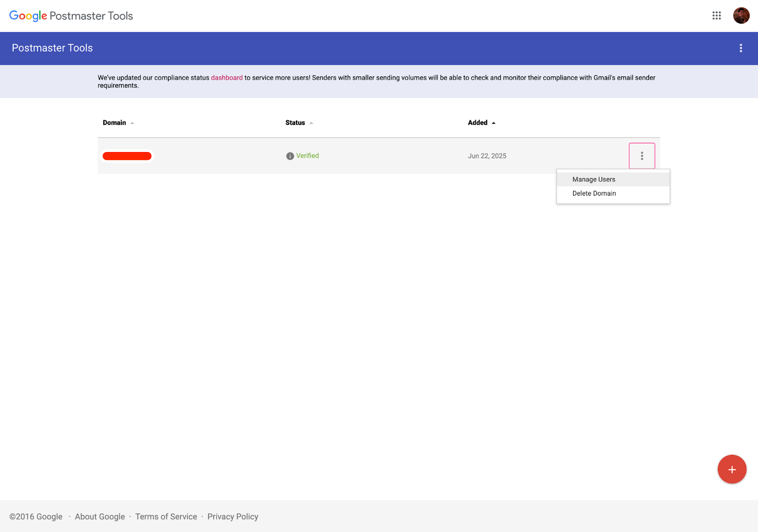Open the compliance dashboard link
This screenshot has width=758, height=532.
tap(226, 78)
